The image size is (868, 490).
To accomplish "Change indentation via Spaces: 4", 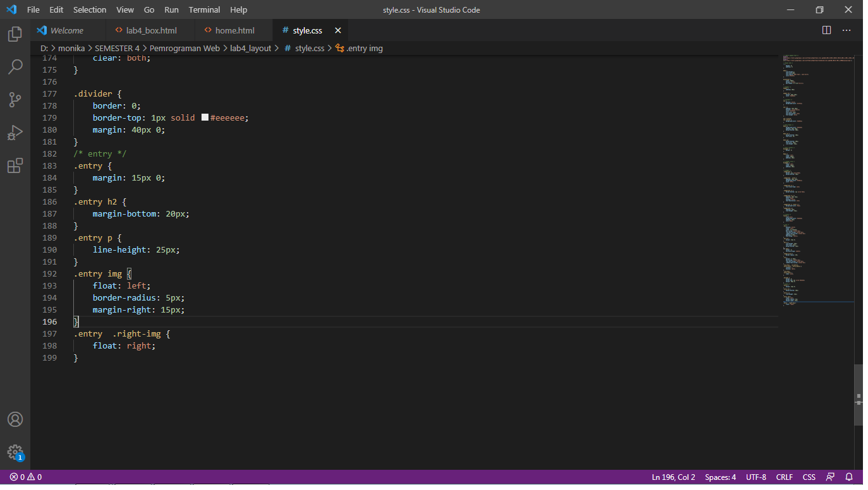I will click(x=720, y=477).
